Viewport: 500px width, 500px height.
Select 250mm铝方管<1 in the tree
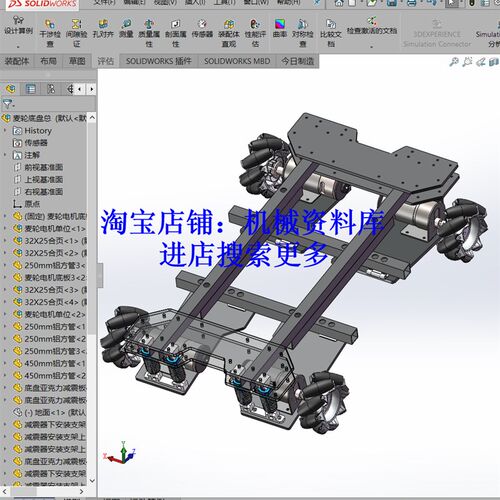49,326
